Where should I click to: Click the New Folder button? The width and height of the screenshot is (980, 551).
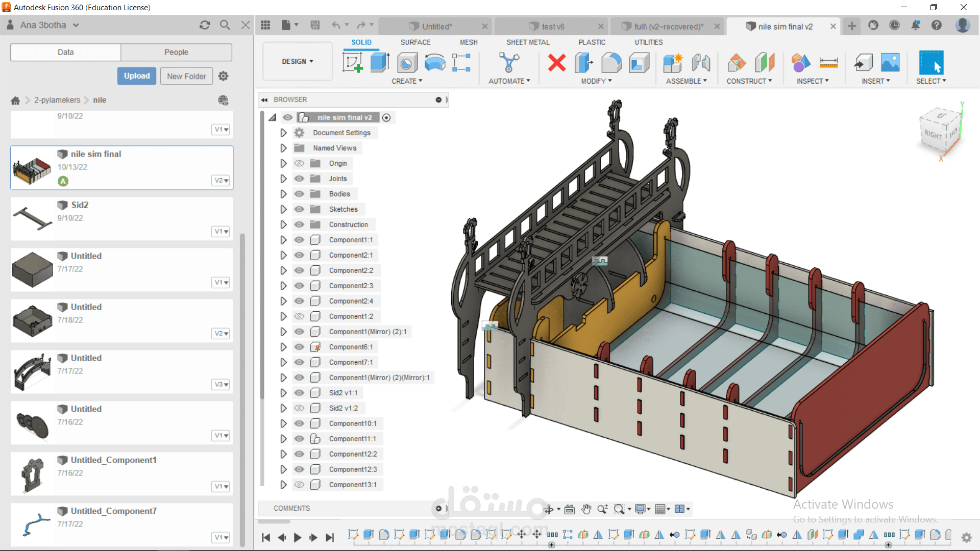(186, 76)
